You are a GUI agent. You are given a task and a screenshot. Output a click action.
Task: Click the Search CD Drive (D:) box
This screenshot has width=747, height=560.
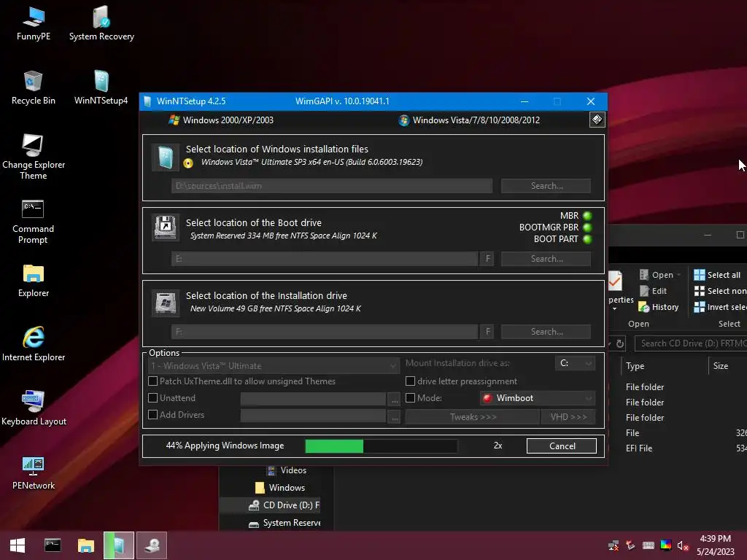(691, 343)
